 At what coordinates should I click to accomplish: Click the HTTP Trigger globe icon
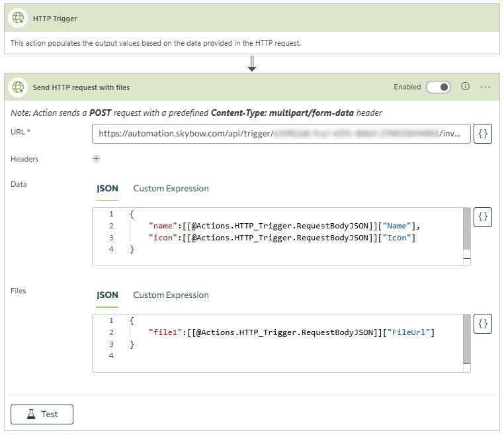click(x=19, y=19)
